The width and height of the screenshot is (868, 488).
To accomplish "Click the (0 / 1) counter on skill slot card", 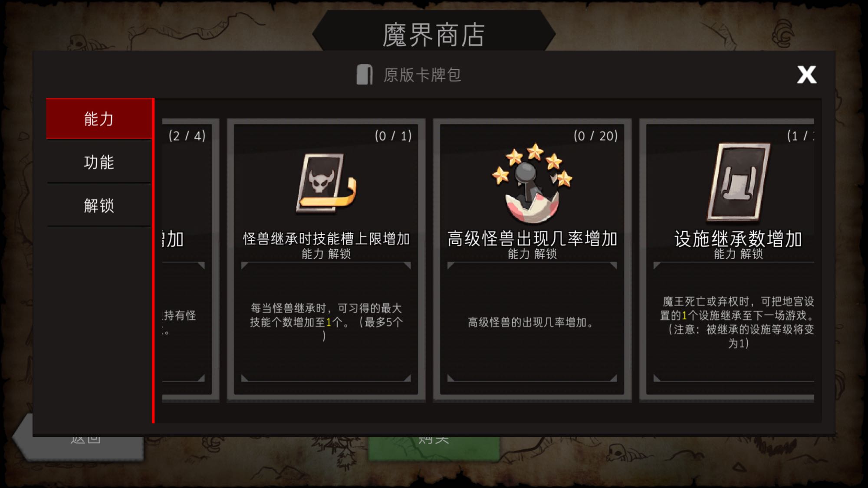I will (x=393, y=136).
